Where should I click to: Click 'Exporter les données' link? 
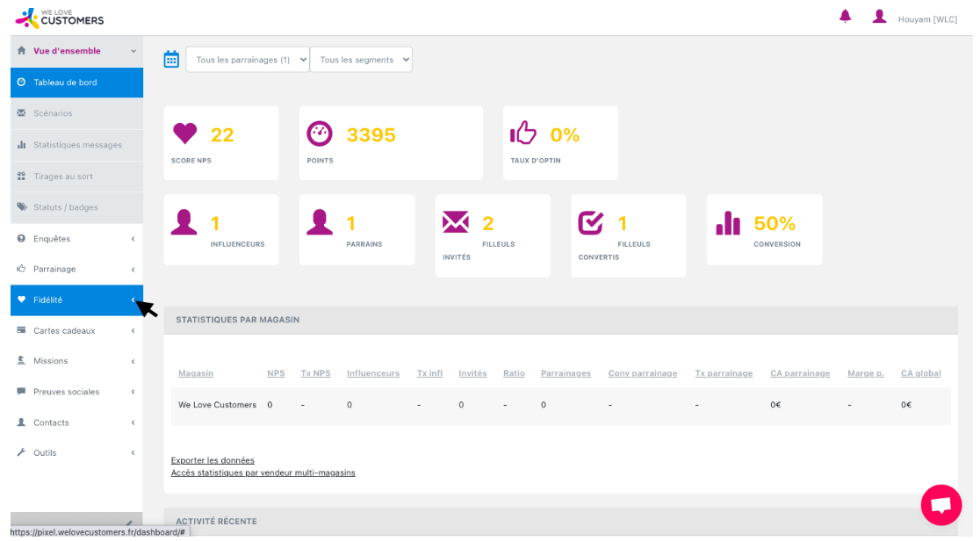click(213, 460)
